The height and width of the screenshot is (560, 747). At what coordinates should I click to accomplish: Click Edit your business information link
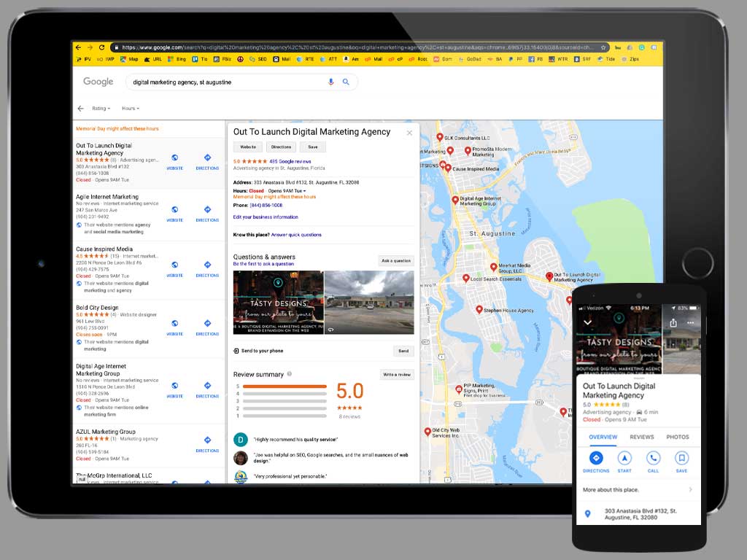[266, 217]
